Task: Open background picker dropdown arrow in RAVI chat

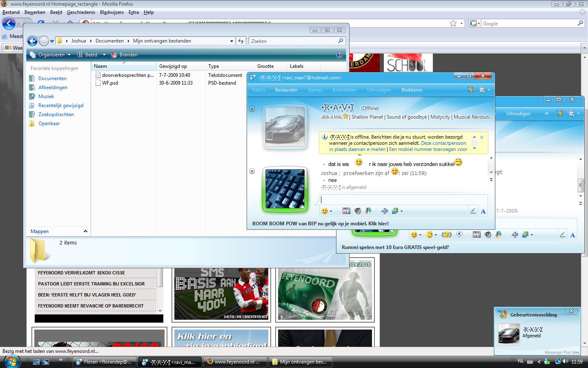Action: coord(402,211)
